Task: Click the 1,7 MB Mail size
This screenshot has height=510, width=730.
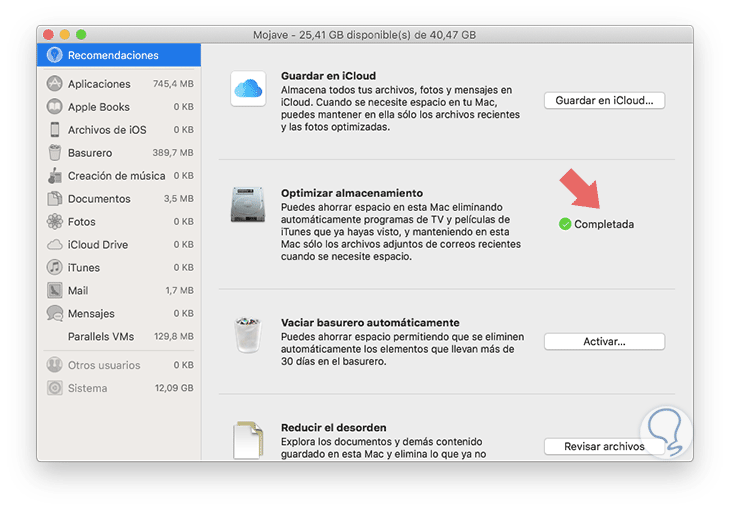Action: [x=179, y=291]
